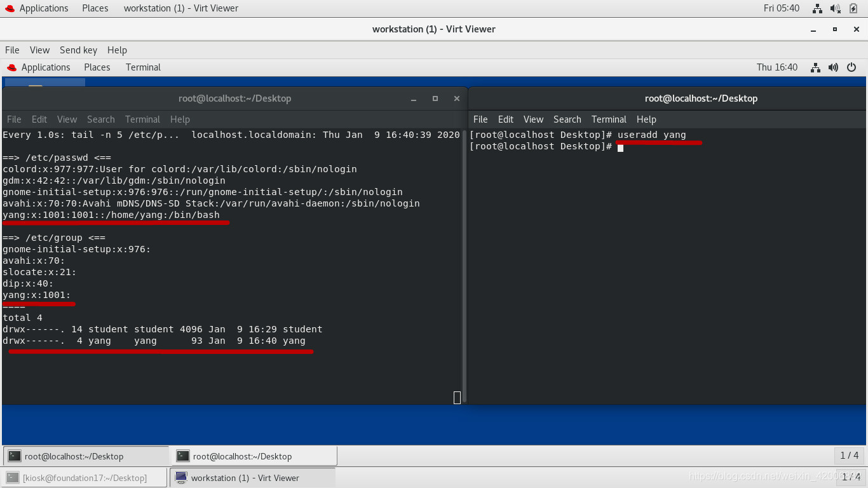868x488 pixels.
Task: Click the '==> /etc/group <==' header line
Action: (54, 238)
